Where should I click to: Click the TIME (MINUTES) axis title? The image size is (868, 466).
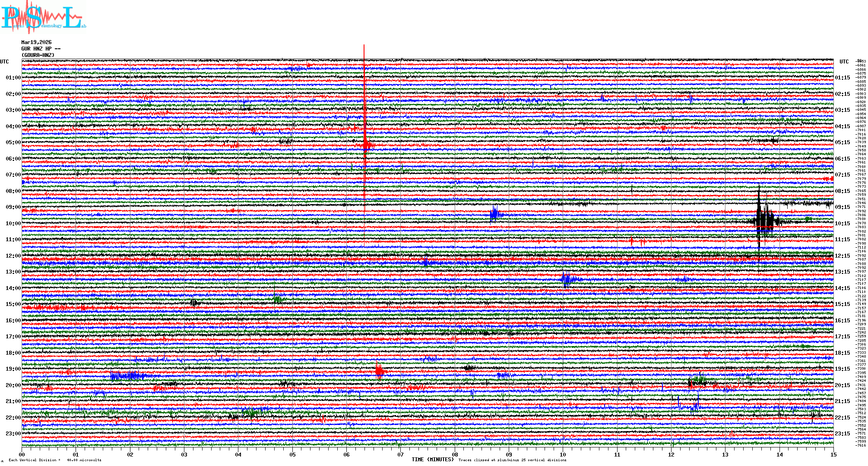[433, 460]
